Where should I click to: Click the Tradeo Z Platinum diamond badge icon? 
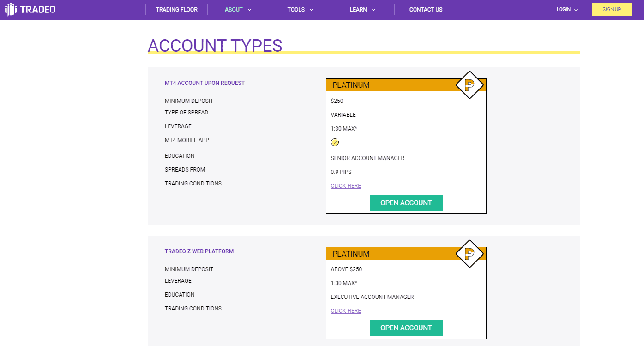(x=469, y=254)
